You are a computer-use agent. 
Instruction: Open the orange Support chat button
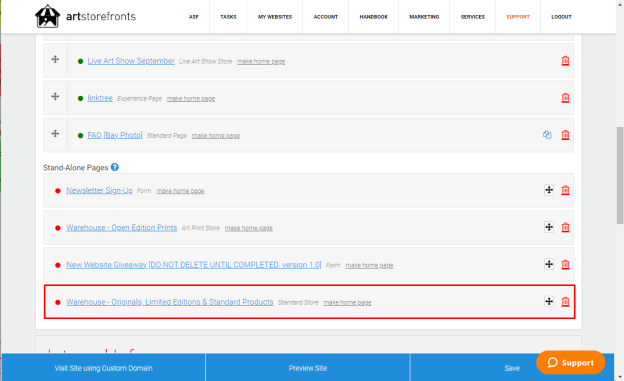click(571, 362)
